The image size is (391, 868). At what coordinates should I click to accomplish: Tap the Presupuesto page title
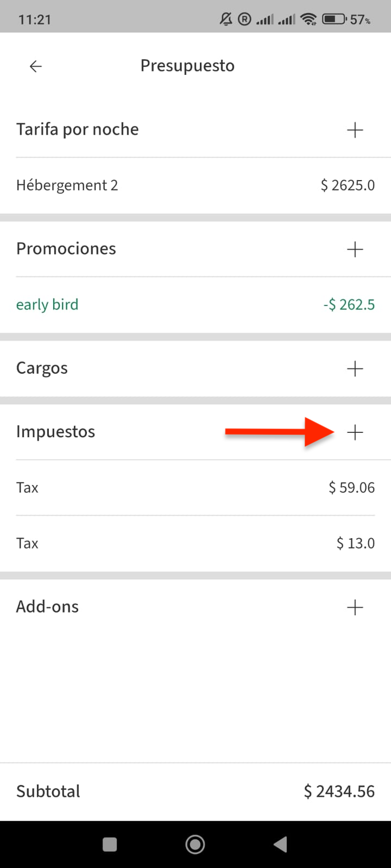[187, 66]
